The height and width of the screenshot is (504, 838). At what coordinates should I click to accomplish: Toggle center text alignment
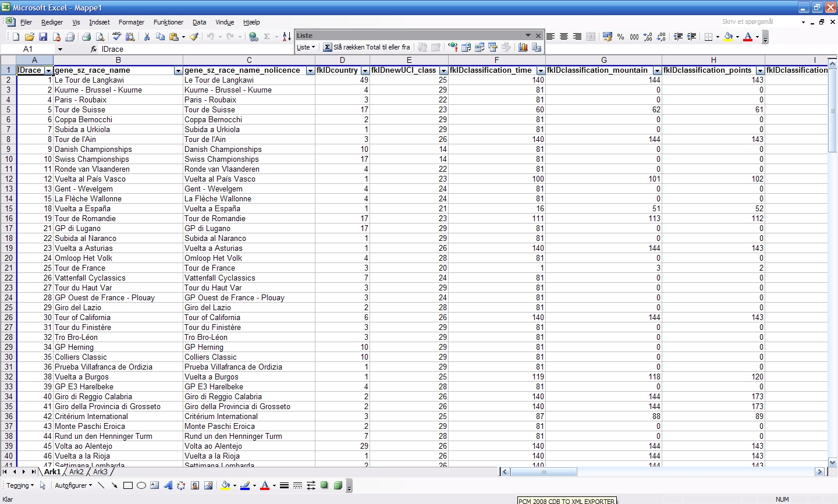(x=564, y=37)
